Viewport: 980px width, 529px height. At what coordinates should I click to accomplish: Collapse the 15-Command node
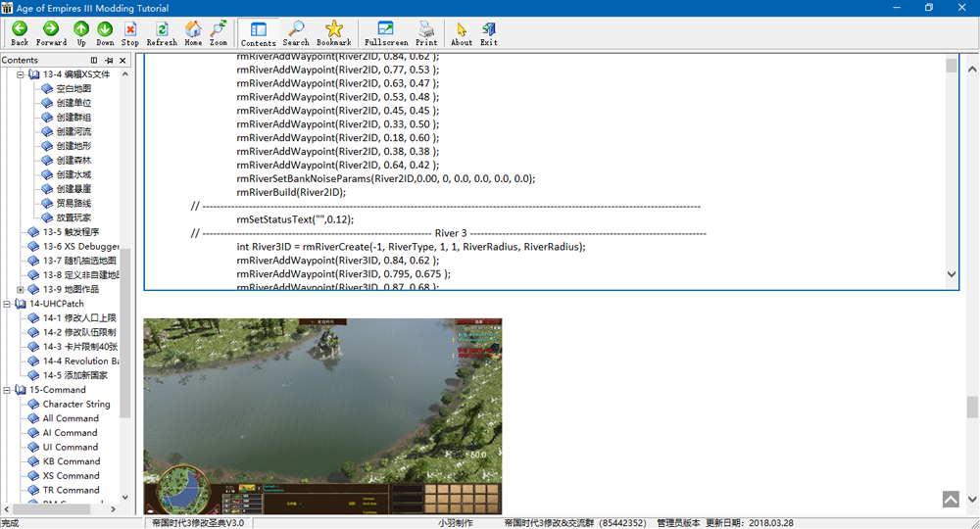7,390
